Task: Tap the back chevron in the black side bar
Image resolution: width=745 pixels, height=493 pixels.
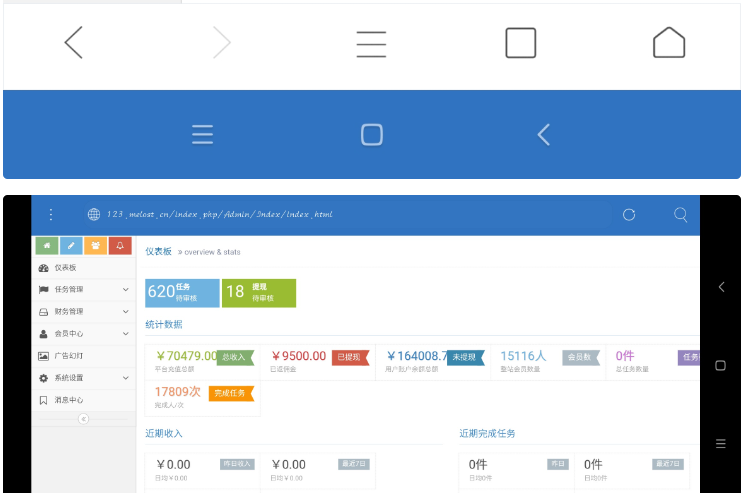Action: pos(721,287)
